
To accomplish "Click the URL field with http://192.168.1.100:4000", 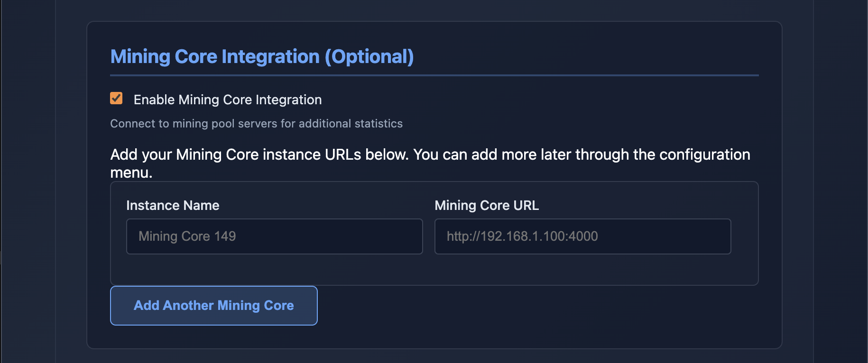I will pyautogui.click(x=582, y=236).
